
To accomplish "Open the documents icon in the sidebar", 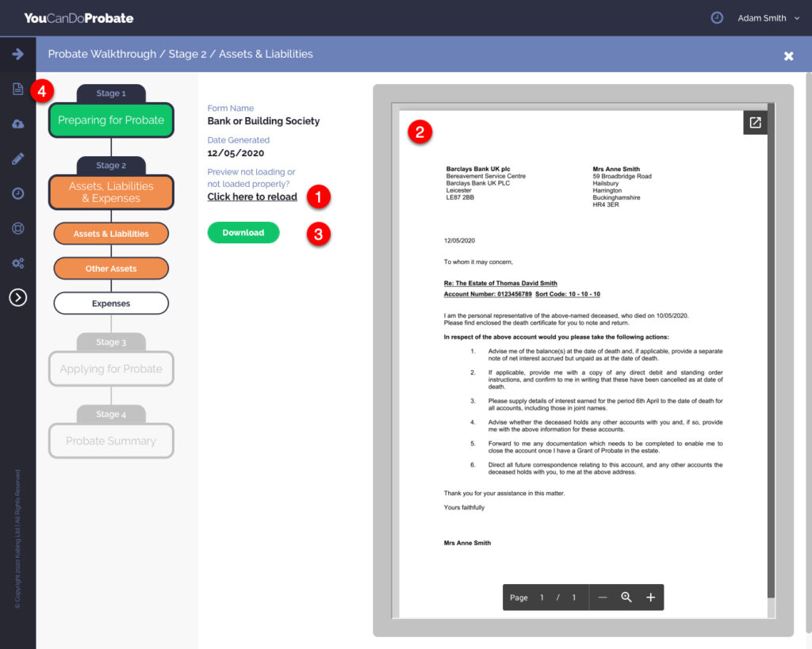I will tap(17, 89).
